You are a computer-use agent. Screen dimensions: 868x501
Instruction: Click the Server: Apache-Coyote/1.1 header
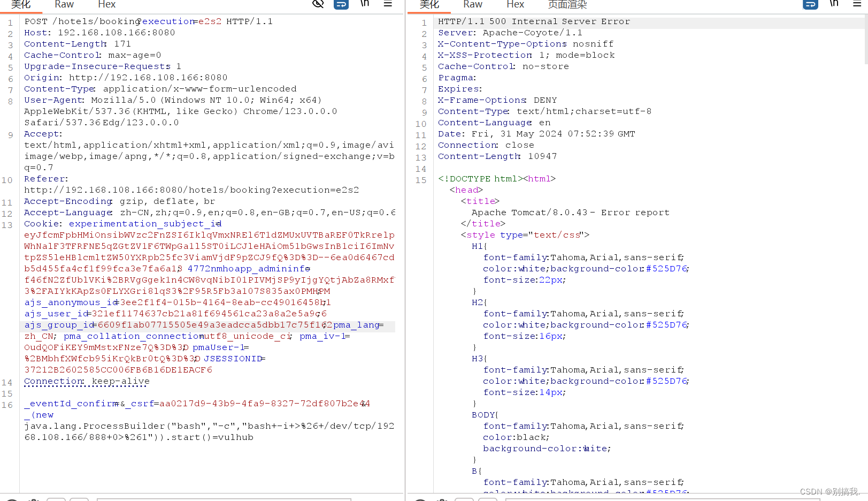pos(510,33)
